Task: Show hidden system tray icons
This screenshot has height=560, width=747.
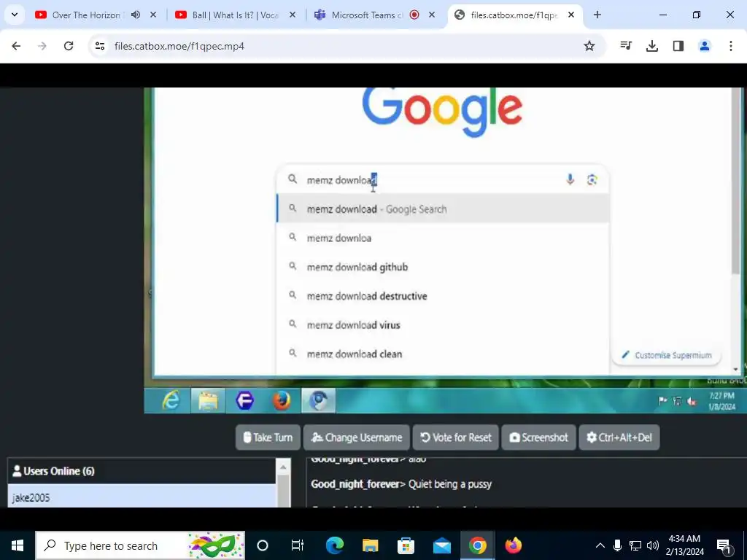Action: point(600,545)
